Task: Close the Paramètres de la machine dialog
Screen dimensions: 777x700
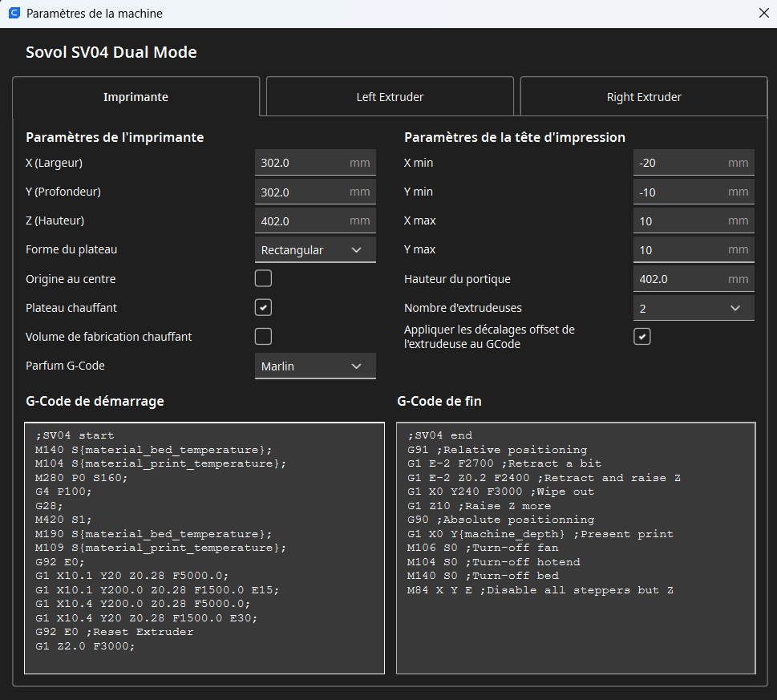Action: tap(763, 14)
